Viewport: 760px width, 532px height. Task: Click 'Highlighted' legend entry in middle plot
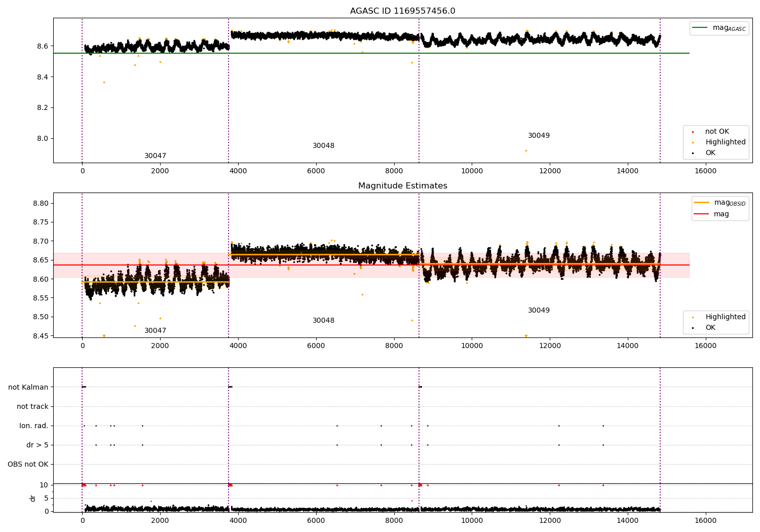720,317
